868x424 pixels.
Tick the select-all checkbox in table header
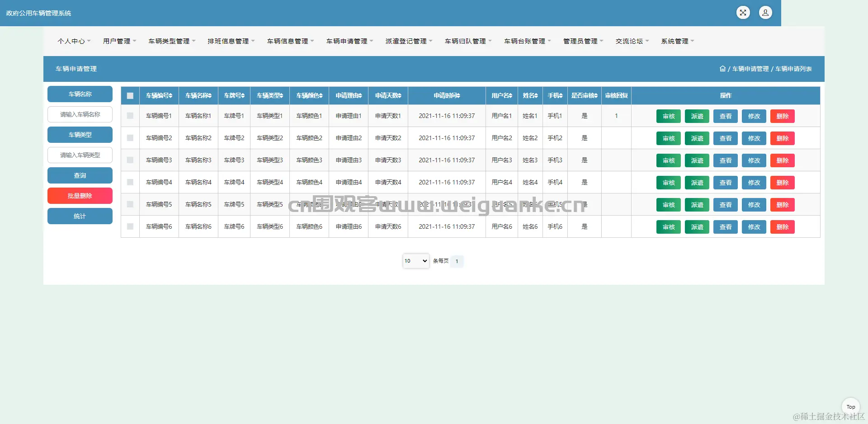point(130,96)
